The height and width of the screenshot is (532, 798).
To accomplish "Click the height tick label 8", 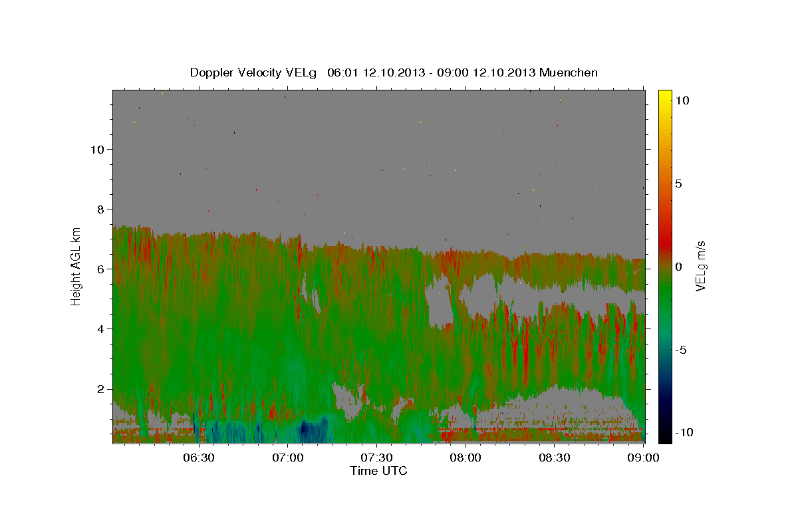I will click(101, 209).
